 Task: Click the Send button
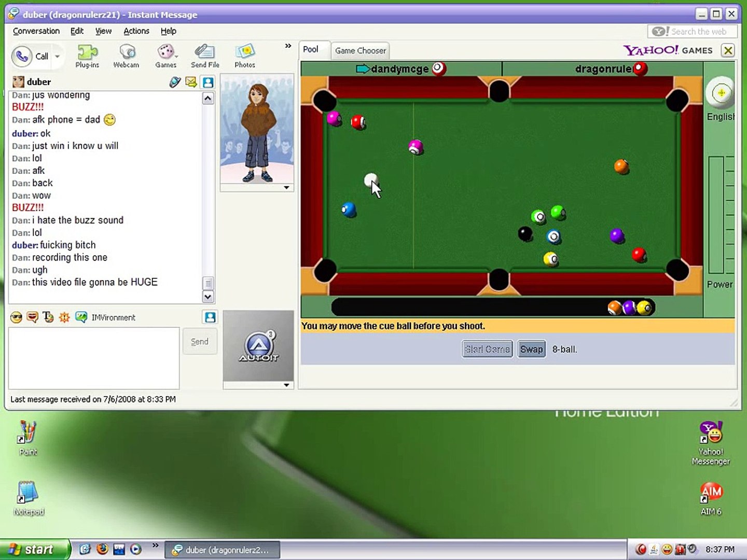pos(200,342)
